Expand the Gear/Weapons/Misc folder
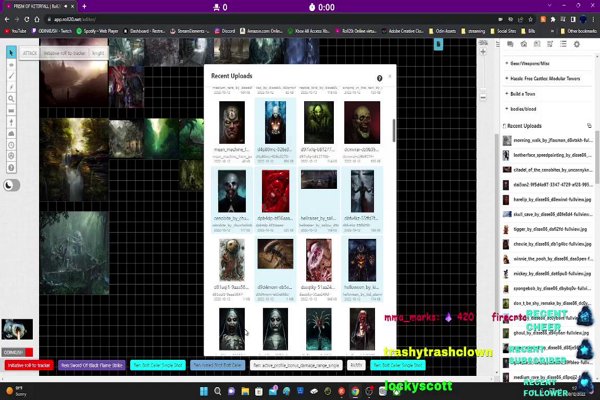600x400 pixels. (x=528, y=64)
